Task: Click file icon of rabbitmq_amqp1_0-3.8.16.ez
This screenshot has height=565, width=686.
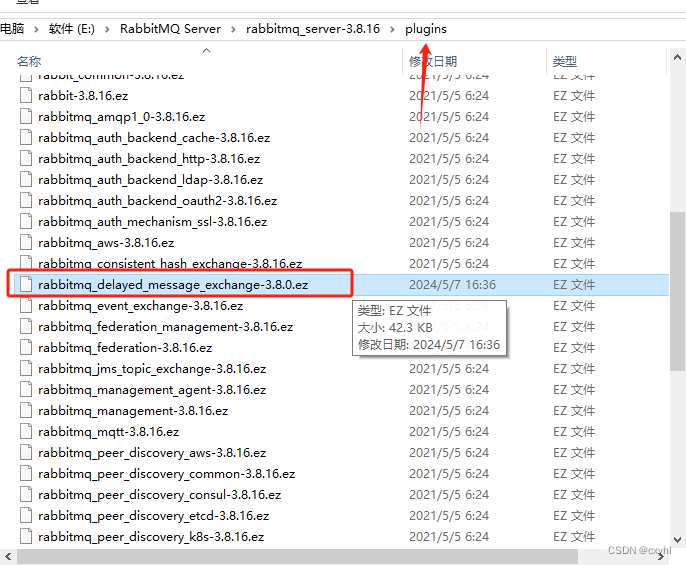Action: coord(26,116)
